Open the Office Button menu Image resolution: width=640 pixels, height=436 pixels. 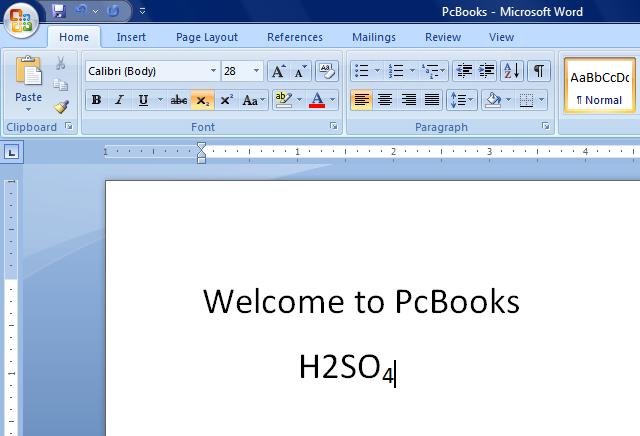coord(21,20)
